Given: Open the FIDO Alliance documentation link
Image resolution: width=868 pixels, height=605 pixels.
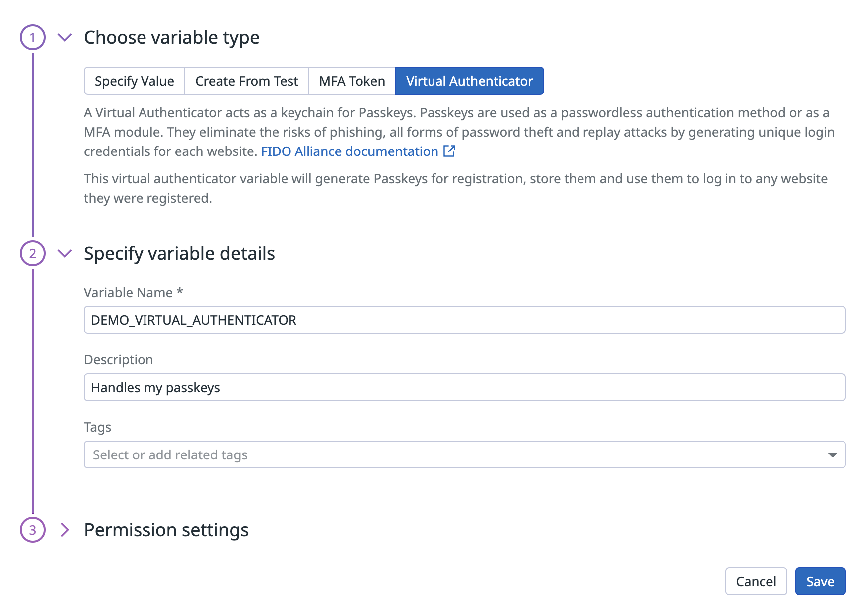Looking at the screenshot, I should click(349, 151).
